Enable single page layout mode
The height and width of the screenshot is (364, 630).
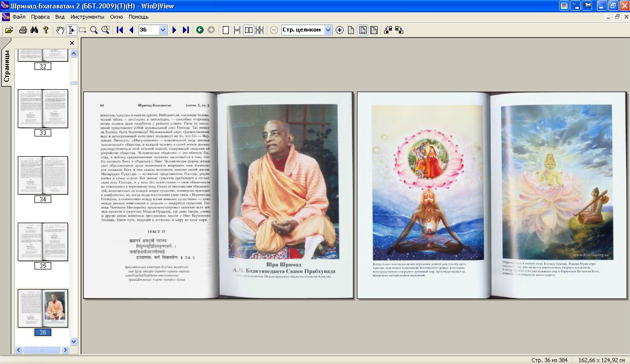click(226, 30)
